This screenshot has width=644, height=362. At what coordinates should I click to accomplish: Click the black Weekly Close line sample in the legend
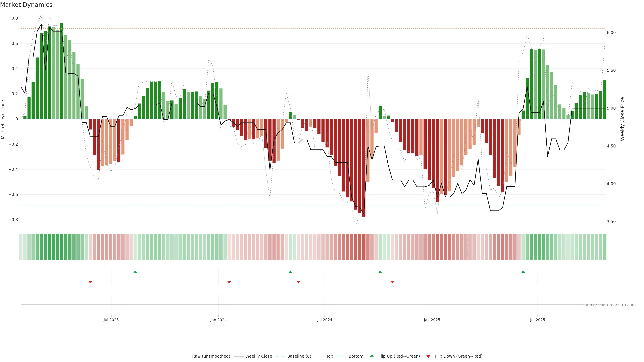[238, 356]
